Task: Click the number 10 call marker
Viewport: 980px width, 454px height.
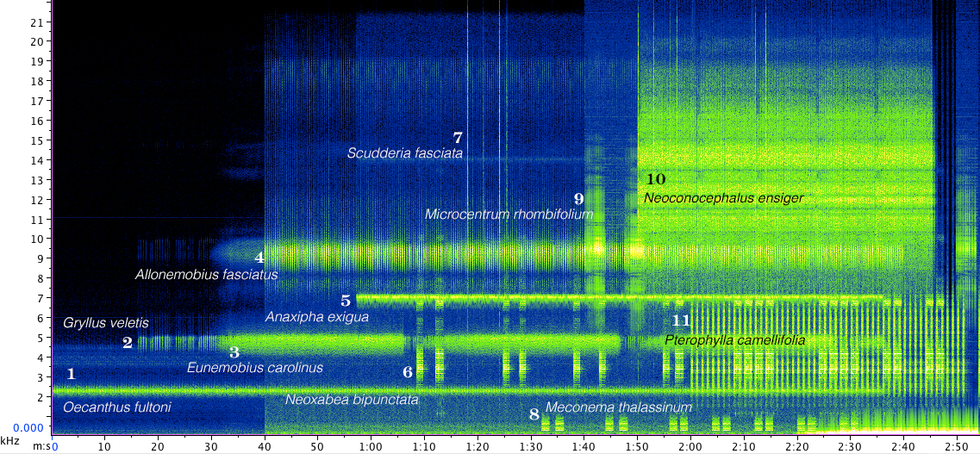Action: (656, 179)
